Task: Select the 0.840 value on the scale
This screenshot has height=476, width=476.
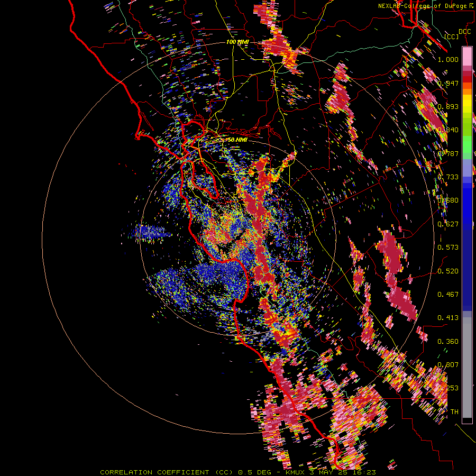Action: 448,130
